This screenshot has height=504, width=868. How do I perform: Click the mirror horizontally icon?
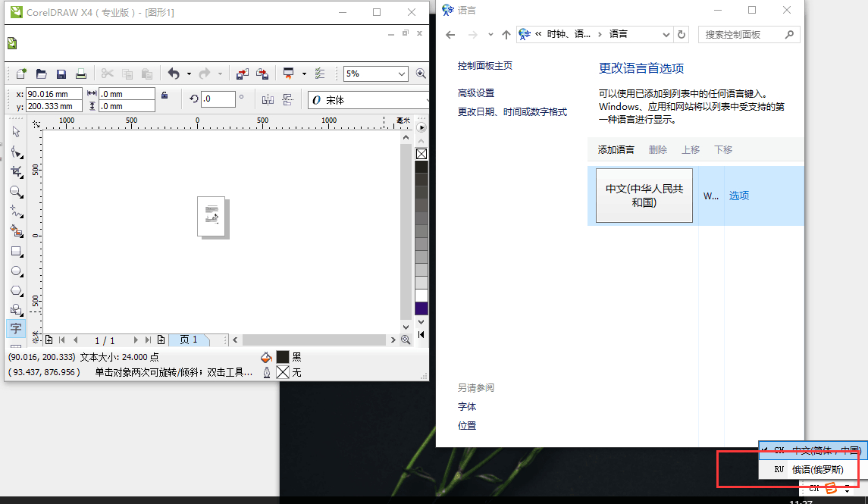click(268, 99)
